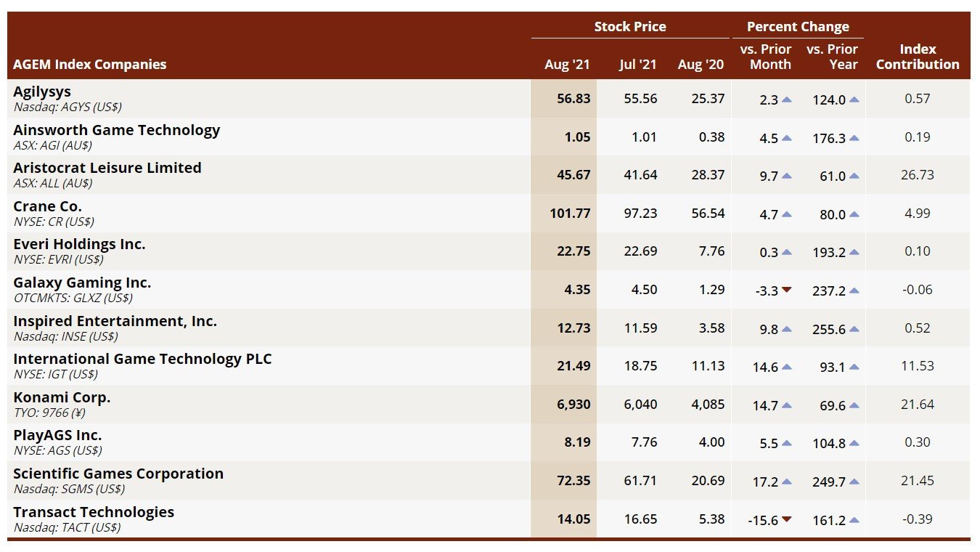This screenshot has height=552, width=980.
Task: Click the up arrow beside IGT's 14.6
Action: pos(786,367)
